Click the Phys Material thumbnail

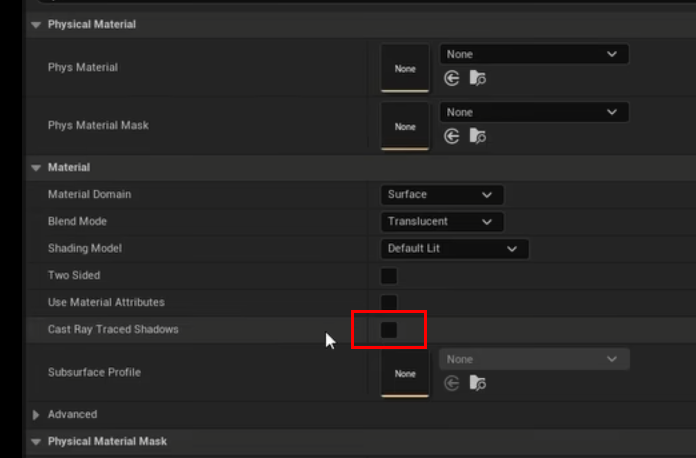tap(405, 68)
